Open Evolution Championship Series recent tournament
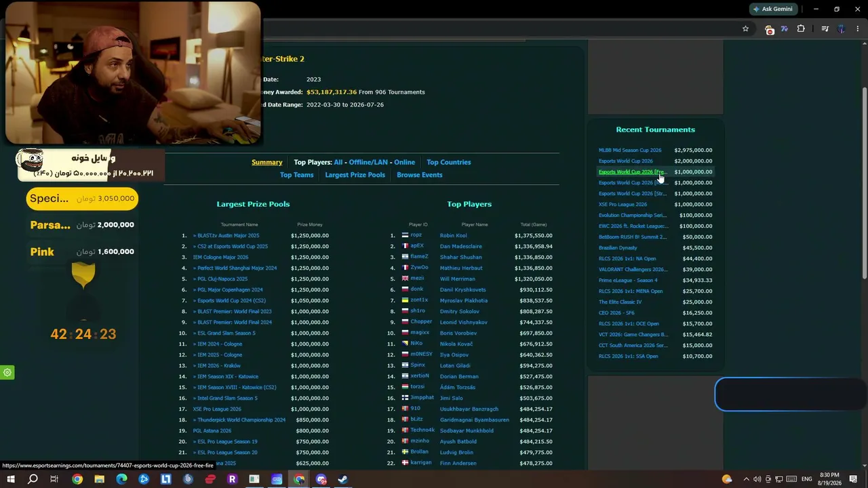Screen dimensions: 868x488 tap(633, 216)
